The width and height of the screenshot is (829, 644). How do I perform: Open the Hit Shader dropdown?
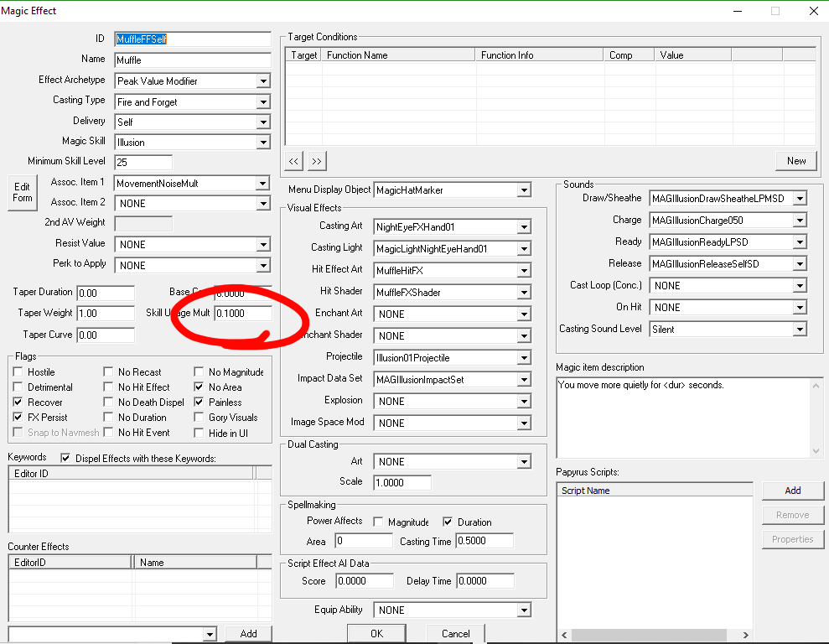click(524, 293)
